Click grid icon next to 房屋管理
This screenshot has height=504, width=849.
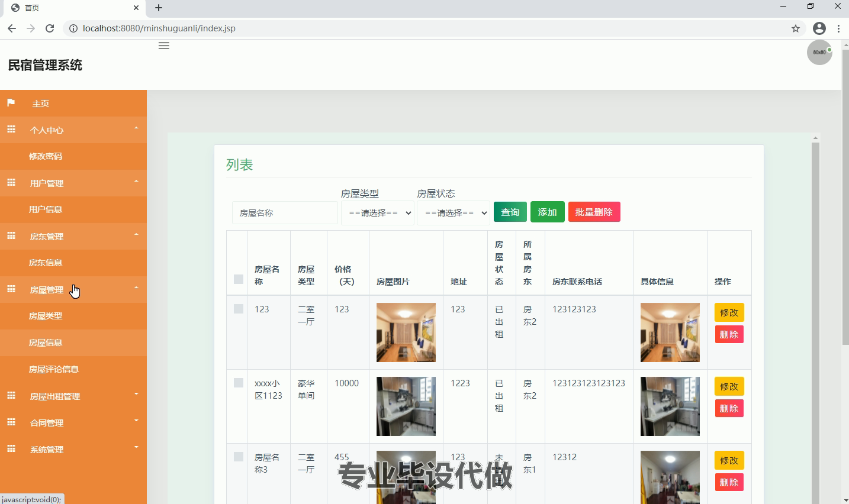point(11,289)
